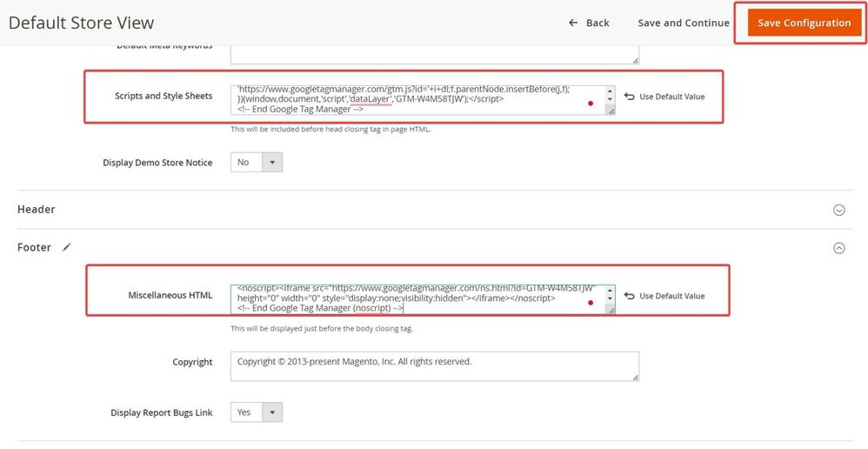Click into the Copyright text field
Viewport: 868px width, 449px height.
pos(433,365)
